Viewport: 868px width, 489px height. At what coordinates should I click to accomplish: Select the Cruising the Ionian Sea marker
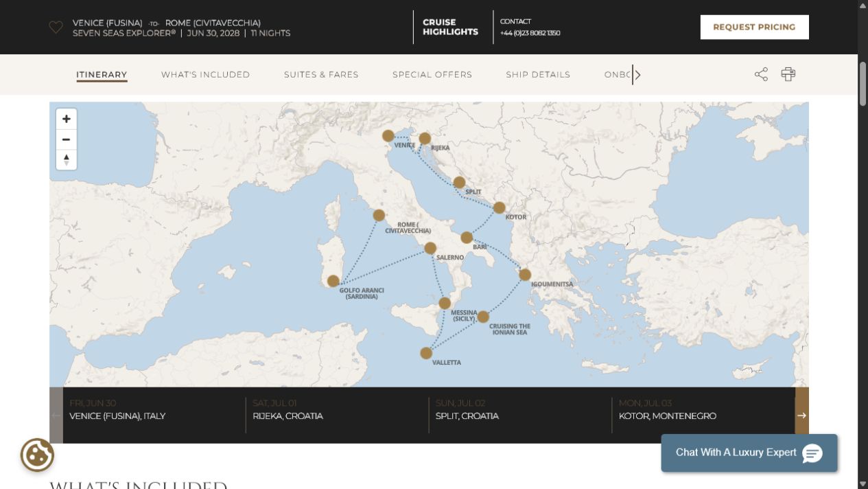pos(483,317)
